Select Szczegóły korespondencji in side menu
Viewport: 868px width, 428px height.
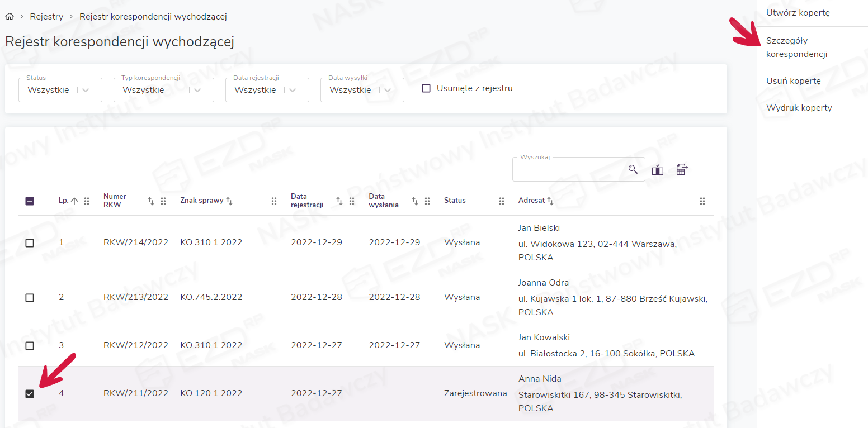tap(796, 47)
